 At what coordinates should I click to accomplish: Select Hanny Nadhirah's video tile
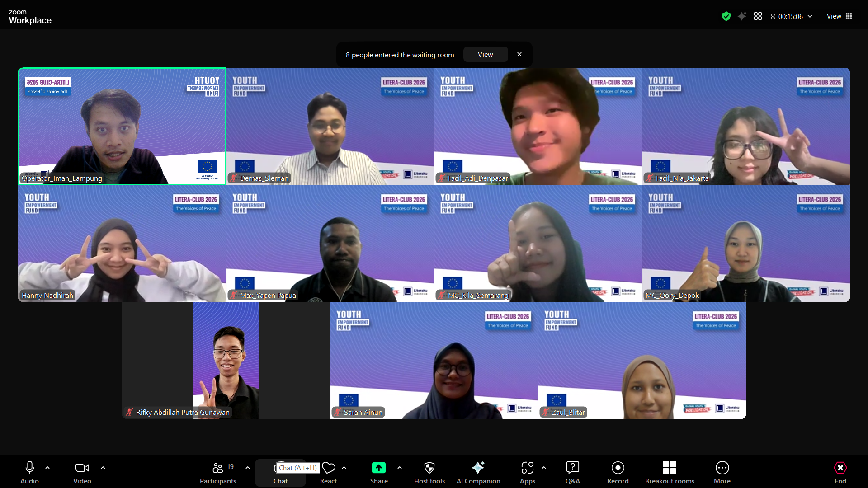point(122,244)
